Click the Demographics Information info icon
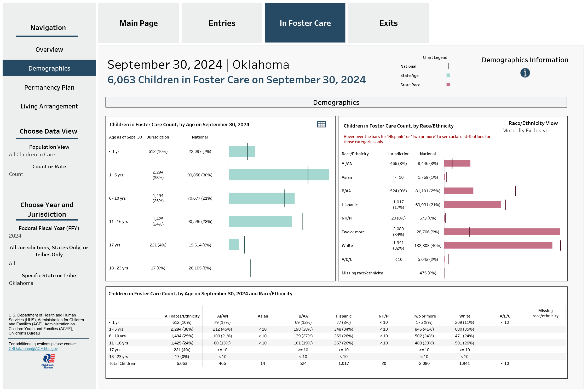This screenshot has width=588, height=392. click(525, 73)
